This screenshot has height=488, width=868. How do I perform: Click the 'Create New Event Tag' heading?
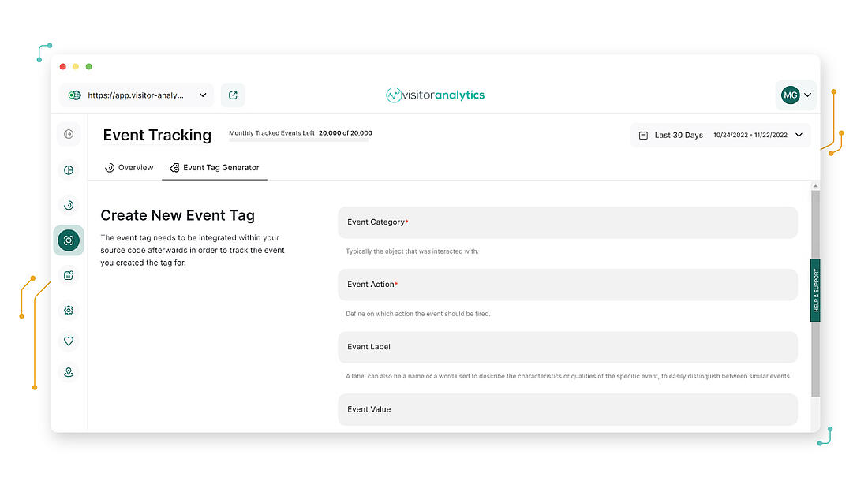coord(178,215)
